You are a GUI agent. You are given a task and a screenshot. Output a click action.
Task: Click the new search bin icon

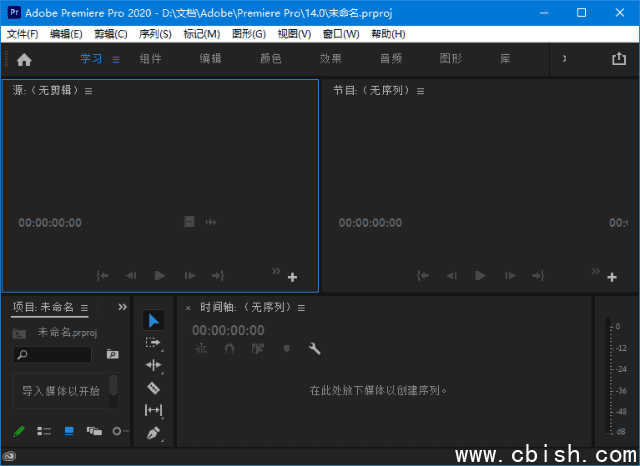tap(113, 354)
